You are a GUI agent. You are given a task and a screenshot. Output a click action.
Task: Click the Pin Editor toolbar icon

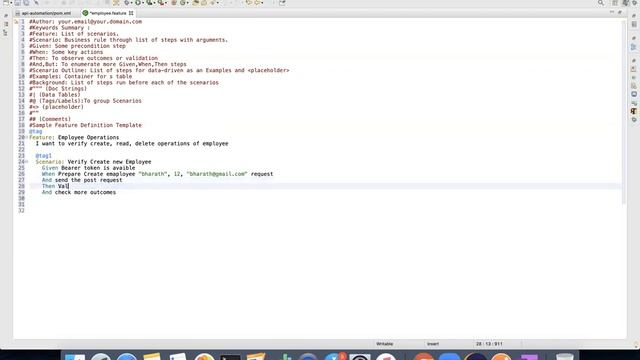(282, 2)
